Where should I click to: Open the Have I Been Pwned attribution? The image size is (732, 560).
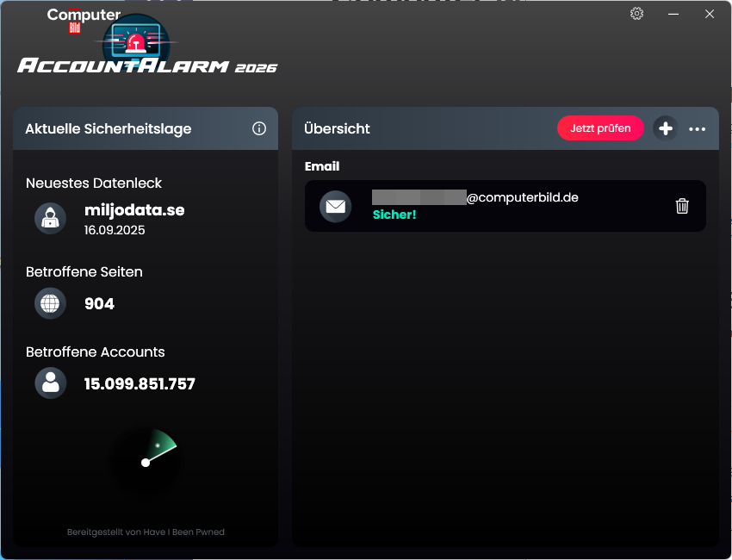click(x=146, y=532)
